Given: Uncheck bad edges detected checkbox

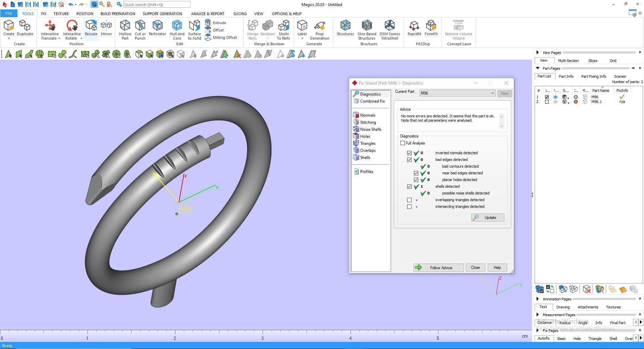Looking at the screenshot, I should coord(409,160).
